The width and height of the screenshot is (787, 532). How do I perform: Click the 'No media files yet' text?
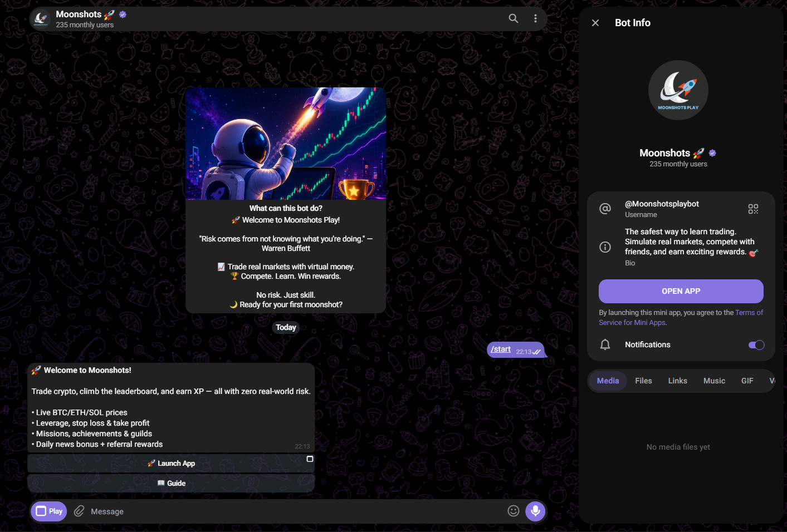[678, 447]
